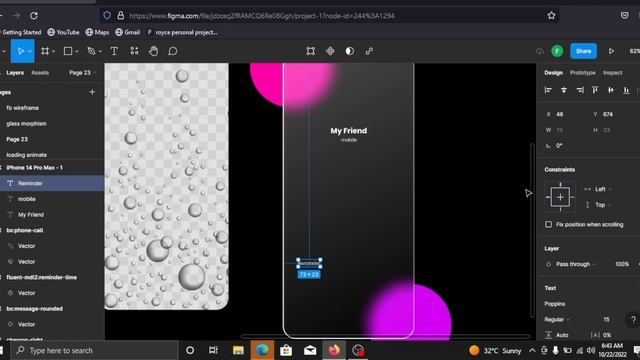Viewport: 640px width, 360px height.
Task: Select the Pen tool
Action: tap(91, 51)
